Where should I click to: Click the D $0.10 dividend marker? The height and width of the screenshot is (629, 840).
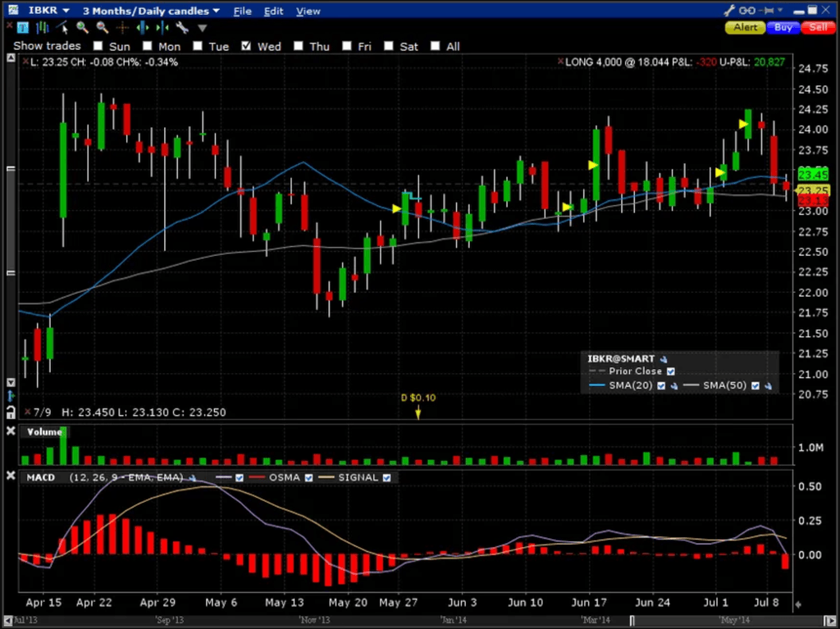pos(418,402)
